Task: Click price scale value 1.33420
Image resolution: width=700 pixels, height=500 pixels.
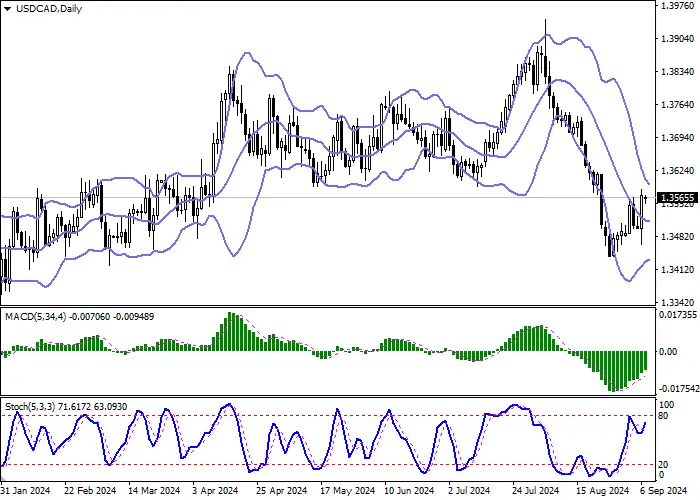Action: coord(677,303)
